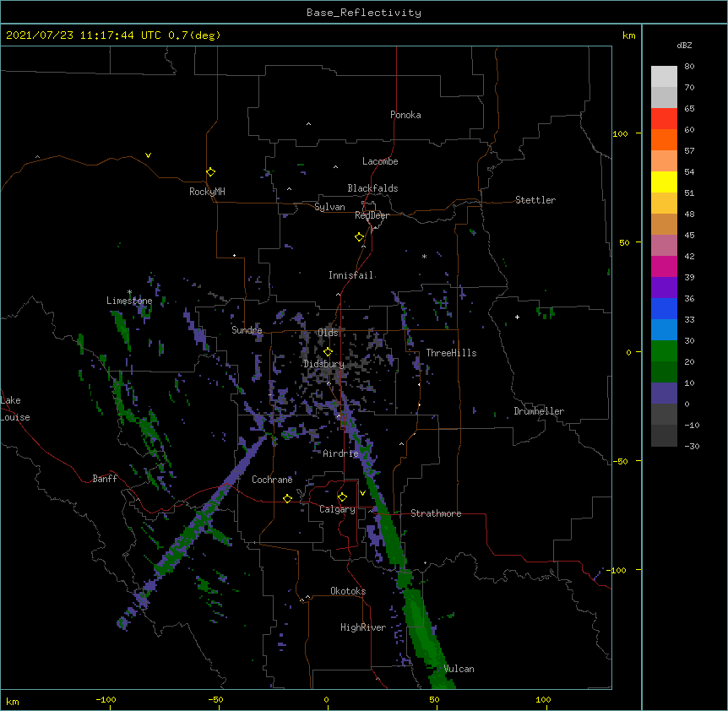Click the Strathmore city label
This screenshot has height=711, width=728.
coord(436,513)
